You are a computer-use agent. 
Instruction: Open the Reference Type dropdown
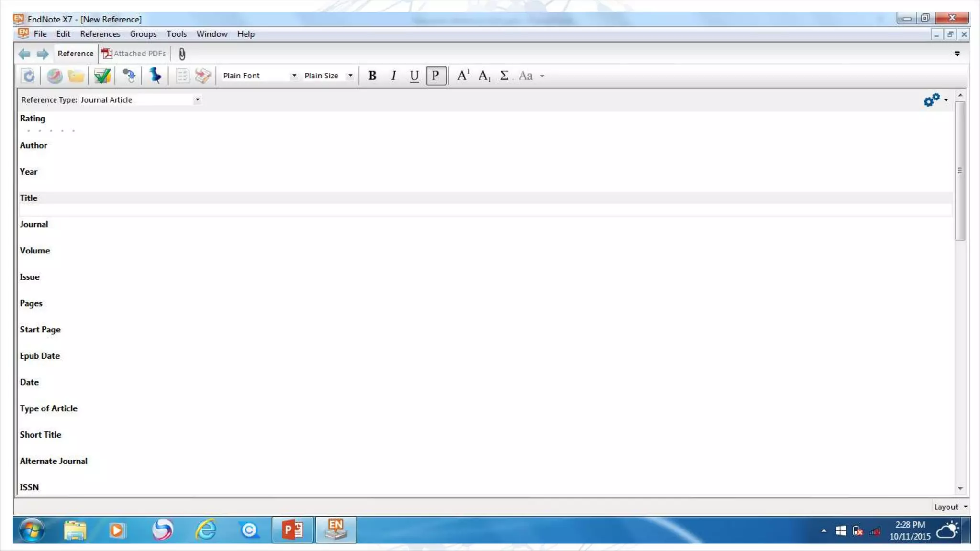197,100
